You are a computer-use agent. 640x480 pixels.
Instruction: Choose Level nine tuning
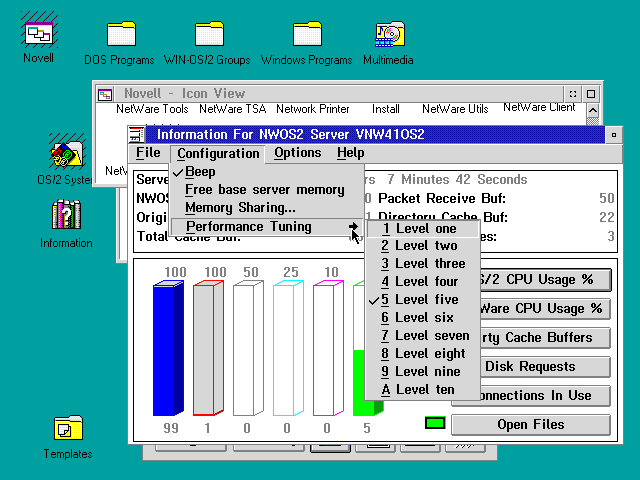click(422, 371)
